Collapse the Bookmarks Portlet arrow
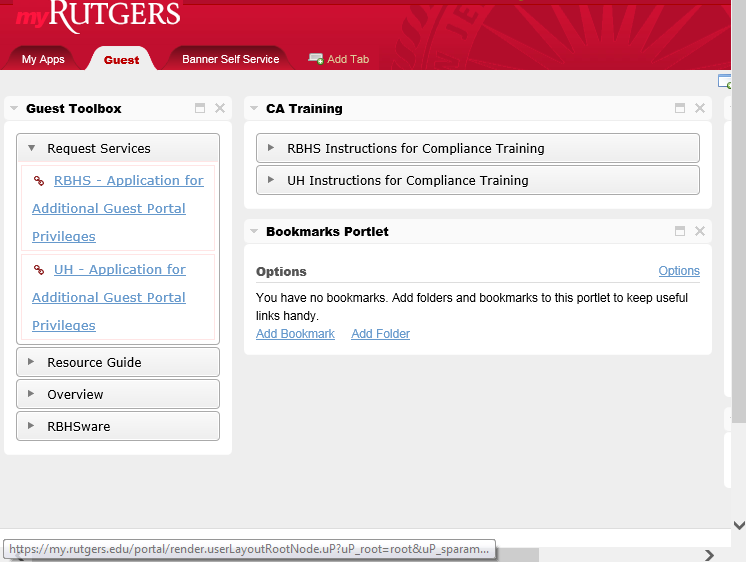This screenshot has width=746, height=562. click(254, 231)
